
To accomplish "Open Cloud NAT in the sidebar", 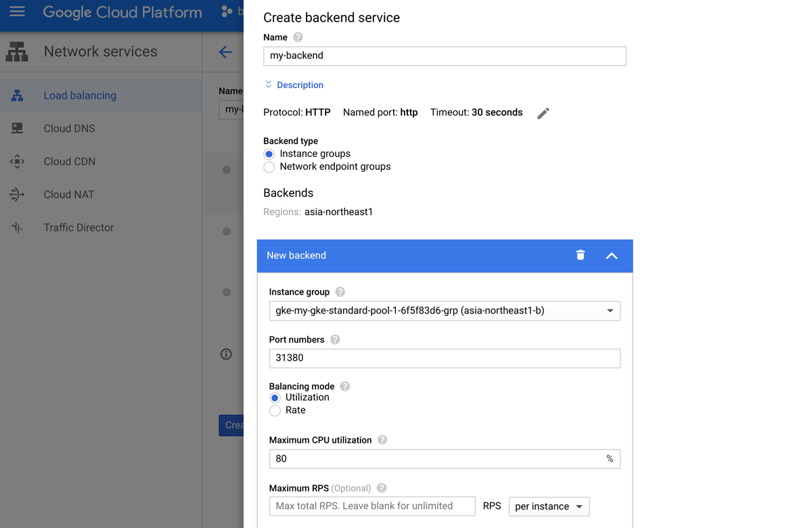I will pyautogui.click(x=101, y=194).
